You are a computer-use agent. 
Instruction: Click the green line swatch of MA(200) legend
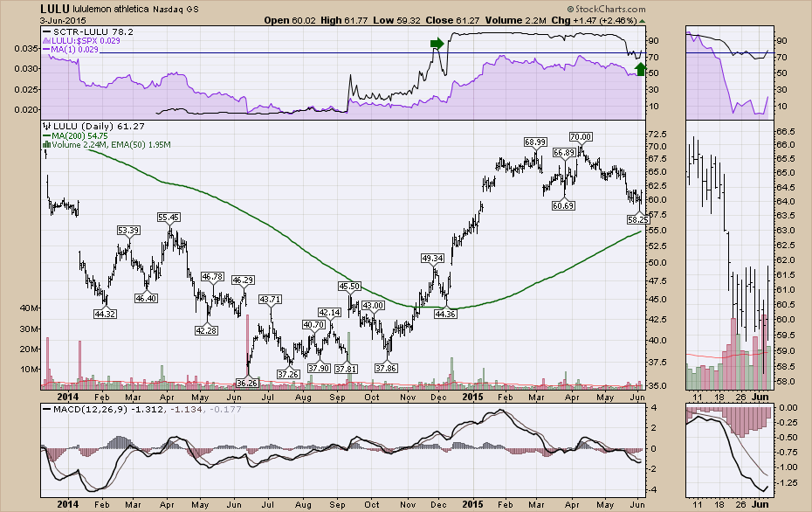tap(46, 135)
